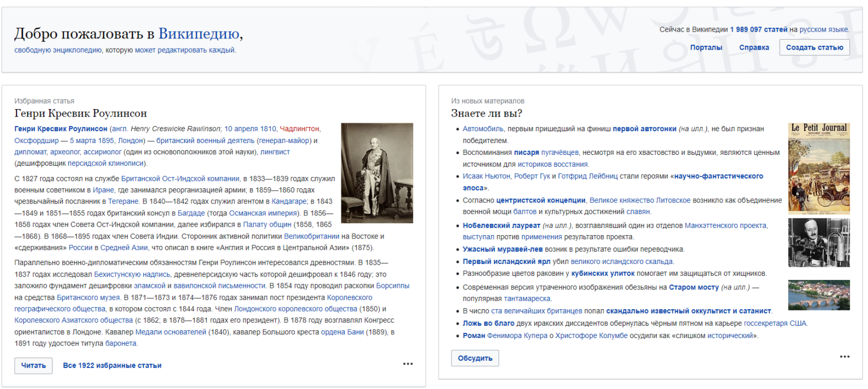
Task: Open the featured article ellipsis menu
Action: coord(407,364)
